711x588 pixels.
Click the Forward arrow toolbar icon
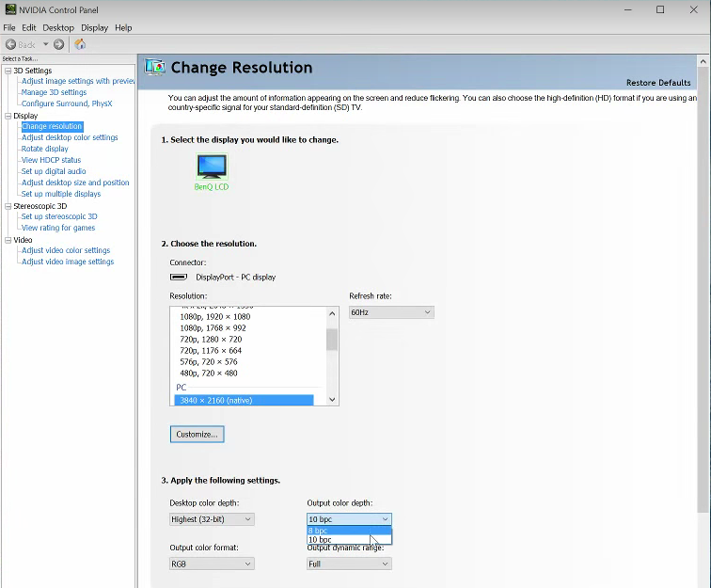(58, 44)
